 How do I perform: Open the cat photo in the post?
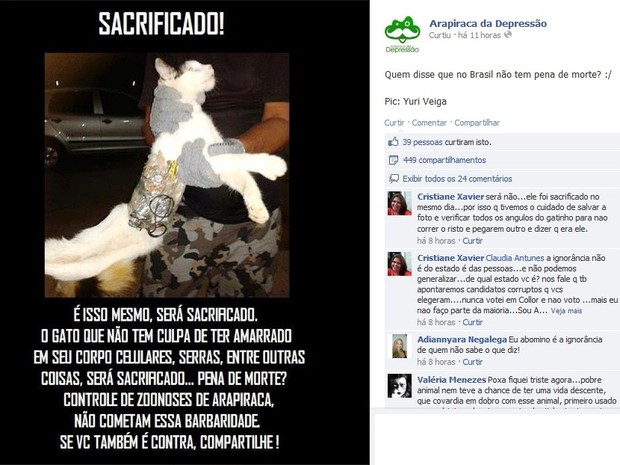click(x=167, y=175)
